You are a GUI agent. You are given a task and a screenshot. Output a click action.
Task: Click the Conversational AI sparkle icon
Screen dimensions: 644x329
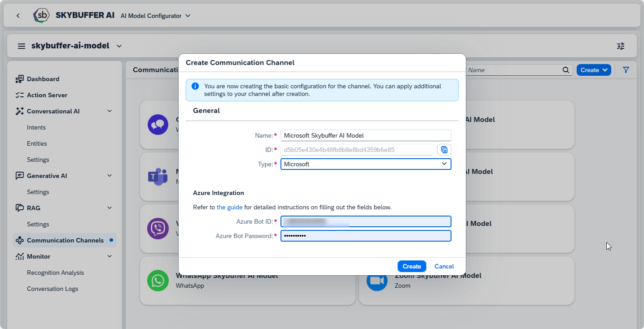pyautogui.click(x=19, y=111)
